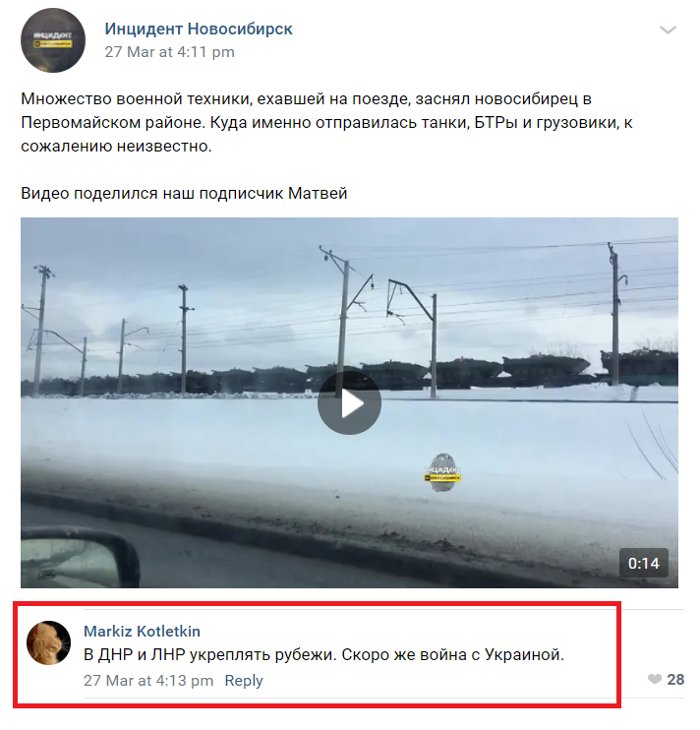Open Markiz Kotletkin's profile name link
Screen dimensions: 700x730
coord(142,632)
